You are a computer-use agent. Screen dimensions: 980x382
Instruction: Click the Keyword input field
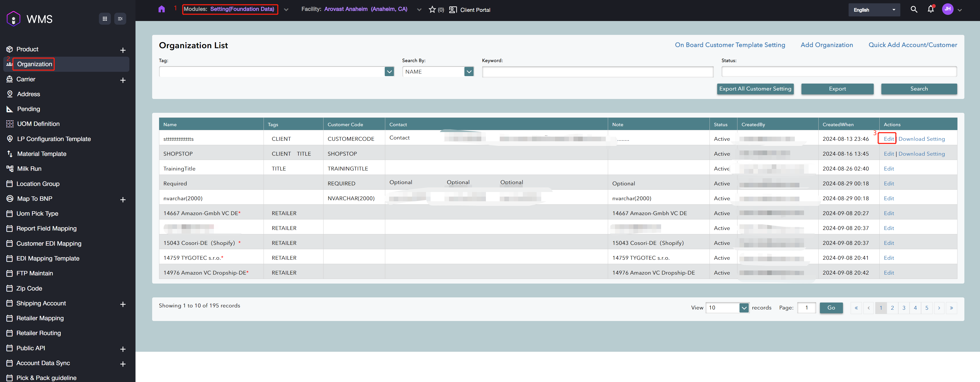click(597, 72)
